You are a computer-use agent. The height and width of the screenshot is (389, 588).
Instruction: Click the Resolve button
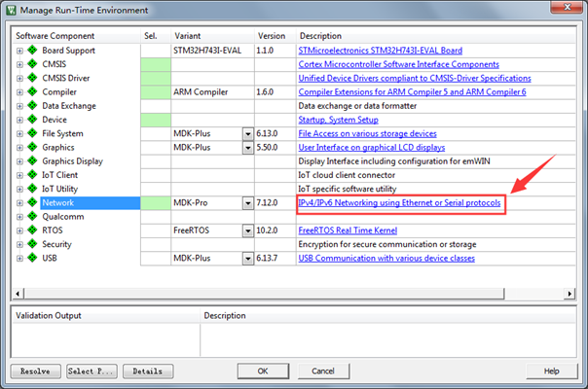[36, 371]
